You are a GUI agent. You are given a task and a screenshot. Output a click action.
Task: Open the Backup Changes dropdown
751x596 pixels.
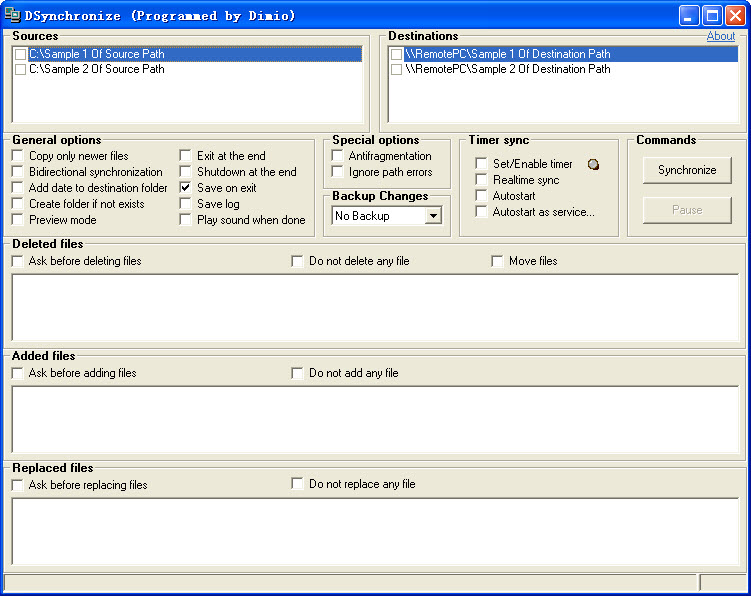(x=433, y=216)
